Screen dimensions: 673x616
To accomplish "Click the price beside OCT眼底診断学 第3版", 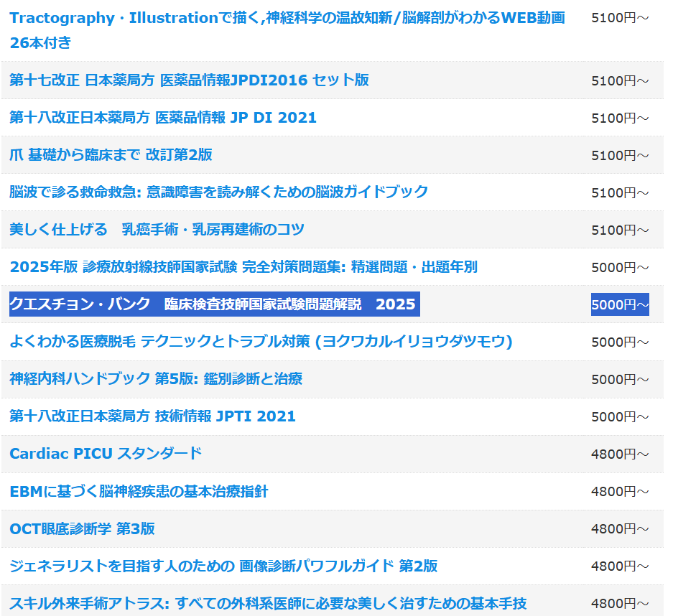I will [620, 529].
